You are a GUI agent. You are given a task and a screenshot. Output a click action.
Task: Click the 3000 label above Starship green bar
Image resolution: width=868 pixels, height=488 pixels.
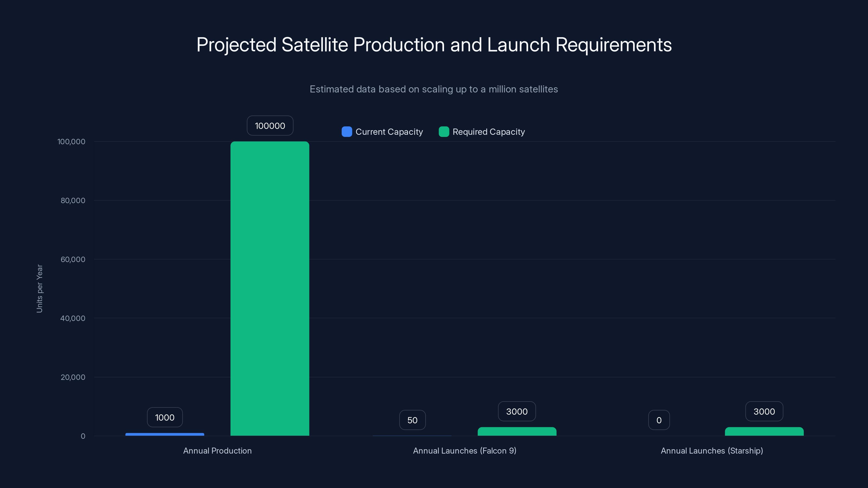(764, 411)
